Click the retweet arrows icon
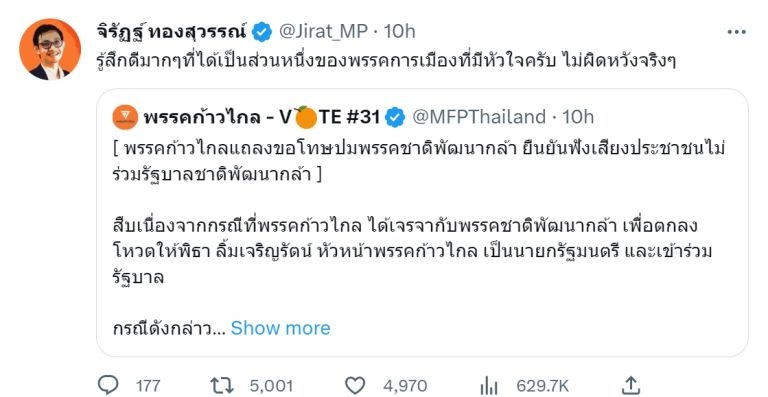The height and width of the screenshot is (397, 768). coord(222,386)
